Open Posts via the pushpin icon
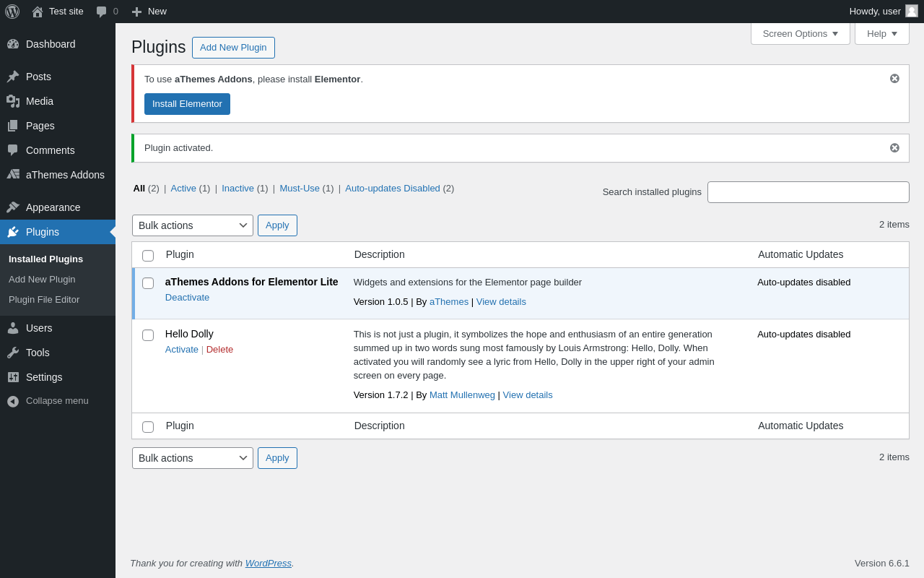Screen dimensions: 924x578 point(13,77)
